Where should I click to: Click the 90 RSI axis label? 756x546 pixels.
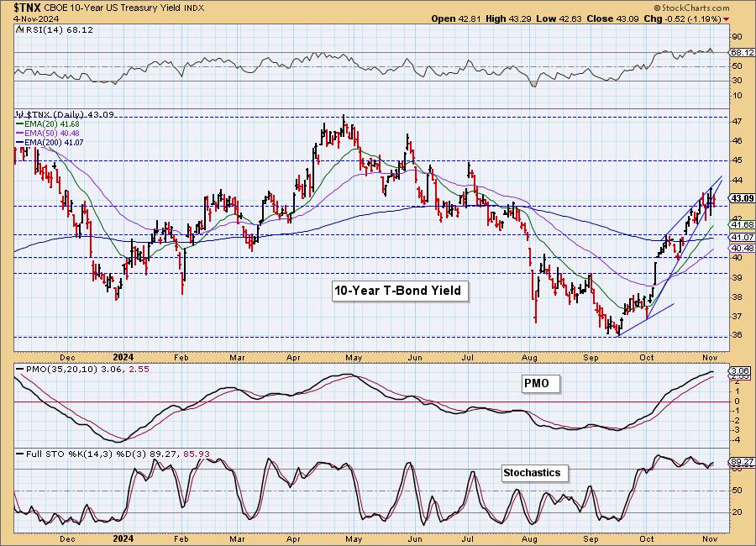(738, 37)
